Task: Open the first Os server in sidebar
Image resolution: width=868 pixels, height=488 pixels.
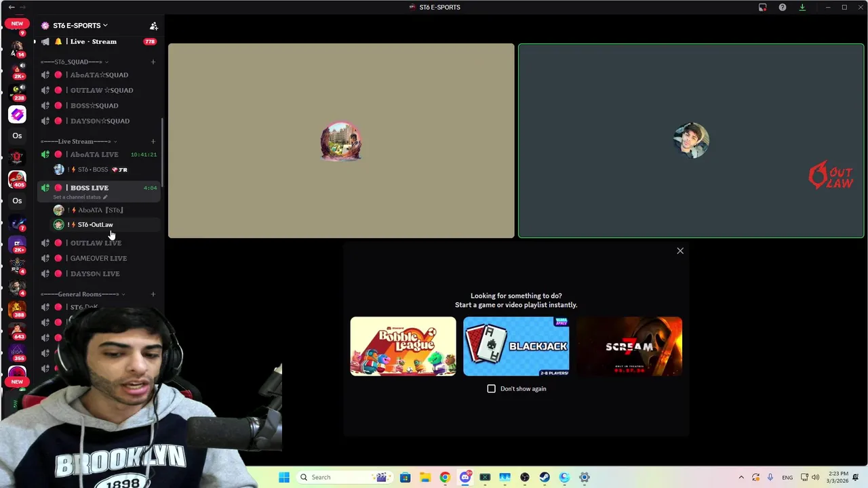Action: (17, 136)
